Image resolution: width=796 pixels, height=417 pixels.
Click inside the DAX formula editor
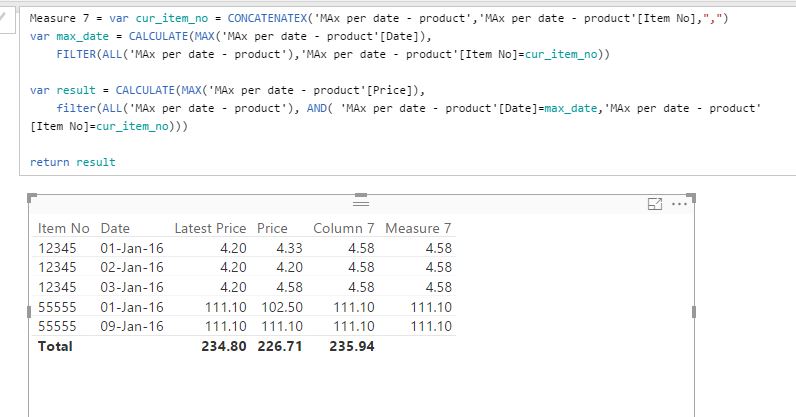tap(407, 90)
